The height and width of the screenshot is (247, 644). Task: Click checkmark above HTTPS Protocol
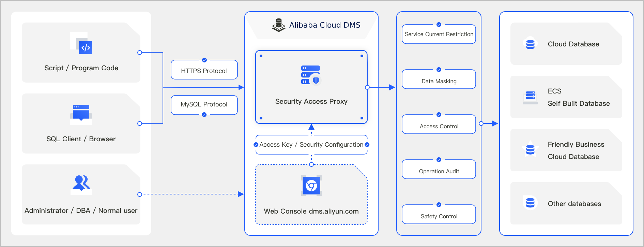click(x=204, y=60)
